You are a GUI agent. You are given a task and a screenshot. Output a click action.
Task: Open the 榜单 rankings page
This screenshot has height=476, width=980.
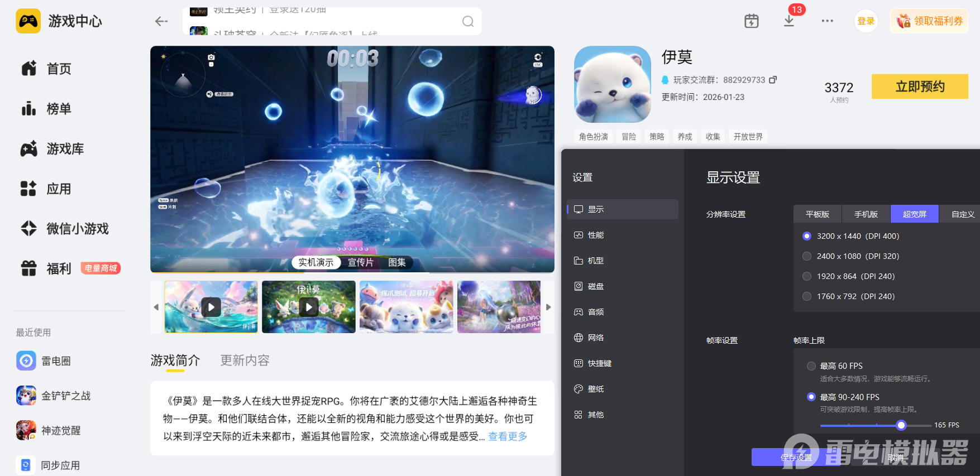46,109
